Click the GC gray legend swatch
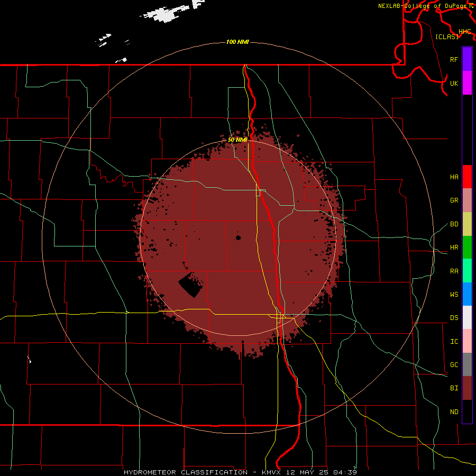Screen dimensions: 476x476 pos(467,364)
